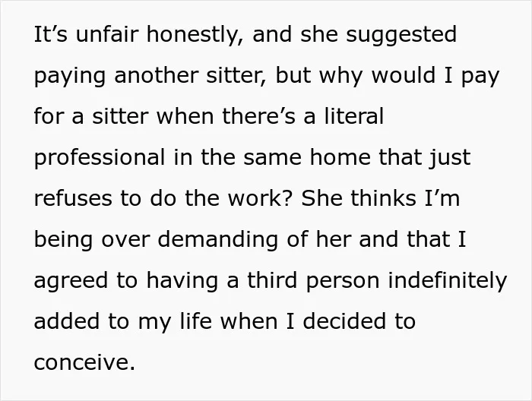Click the word "paying" in second line
This screenshot has width=532, height=401.
click(x=70, y=77)
